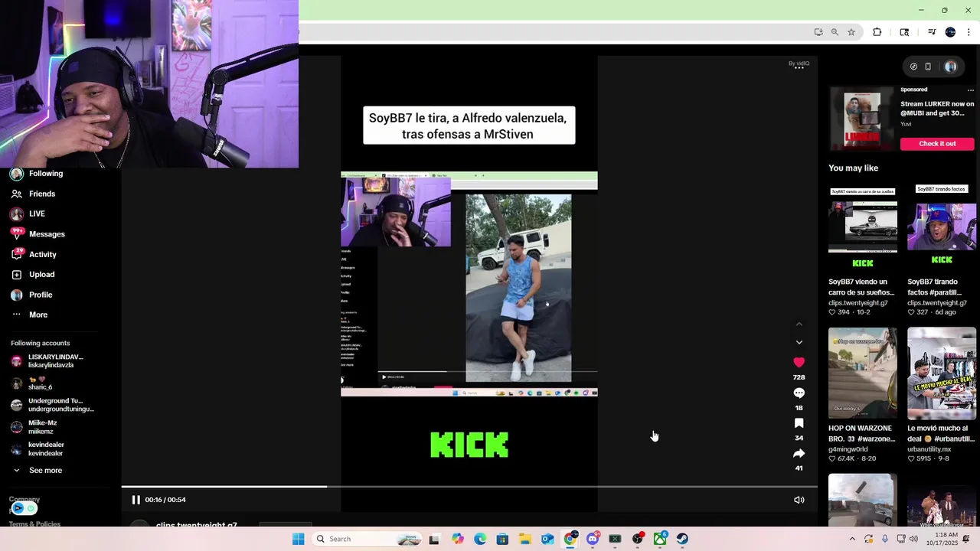
Task: Go to the previous video with up chevron
Action: (x=799, y=324)
